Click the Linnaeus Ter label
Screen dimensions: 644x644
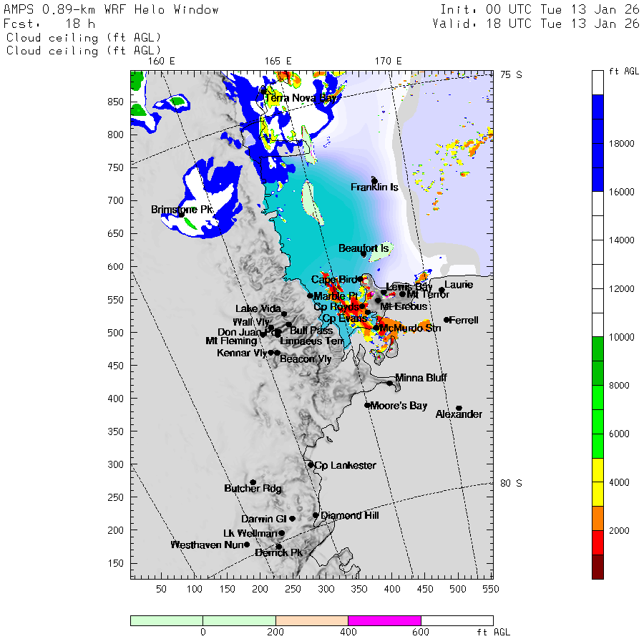[312, 341]
